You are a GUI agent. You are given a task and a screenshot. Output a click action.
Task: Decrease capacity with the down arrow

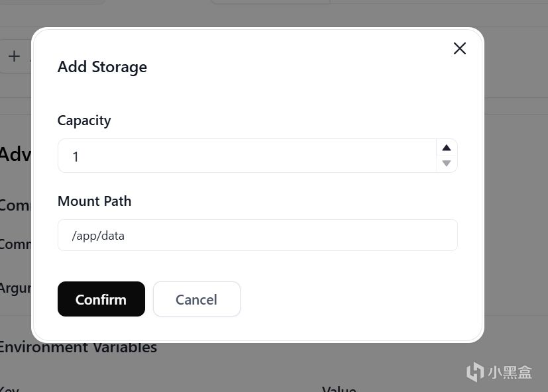[x=446, y=164]
